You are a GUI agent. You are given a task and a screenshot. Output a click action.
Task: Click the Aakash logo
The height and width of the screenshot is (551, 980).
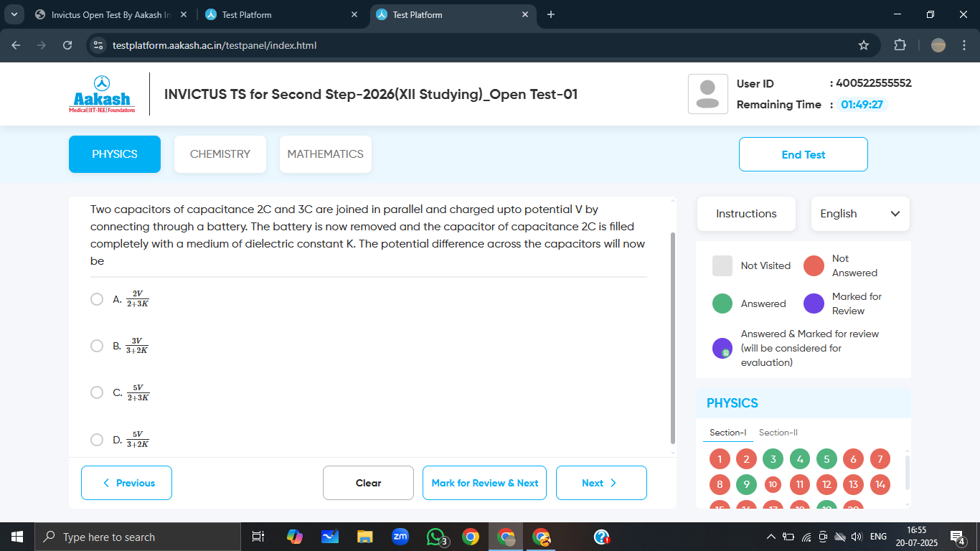point(102,94)
